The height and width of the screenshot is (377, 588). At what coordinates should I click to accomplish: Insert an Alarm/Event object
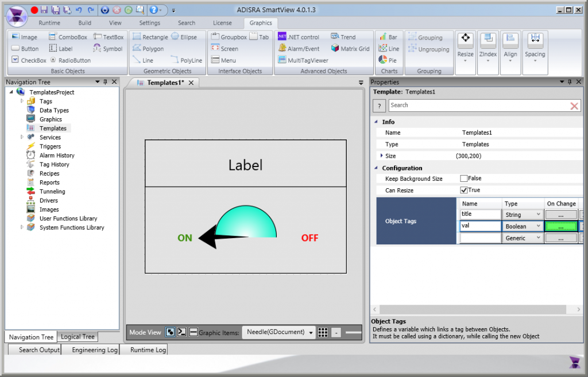pyautogui.click(x=299, y=49)
